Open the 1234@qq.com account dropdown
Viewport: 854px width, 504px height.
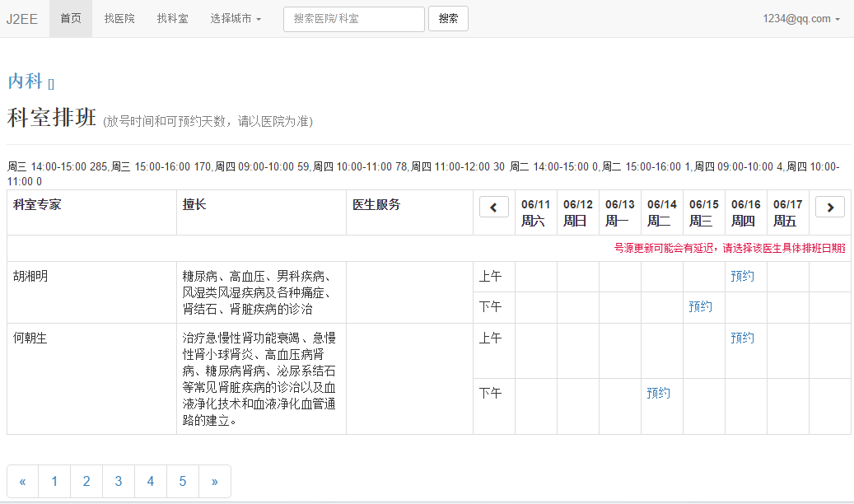(800, 19)
